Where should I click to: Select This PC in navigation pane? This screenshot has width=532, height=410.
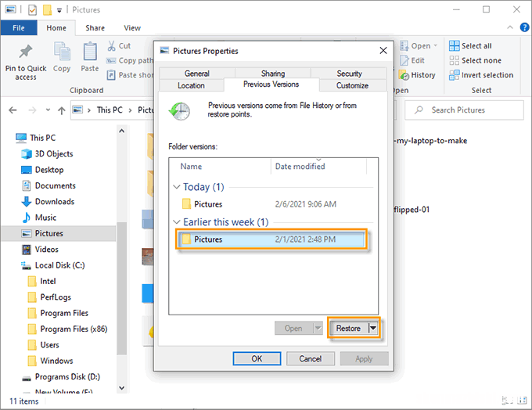pyautogui.click(x=36, y=138)
